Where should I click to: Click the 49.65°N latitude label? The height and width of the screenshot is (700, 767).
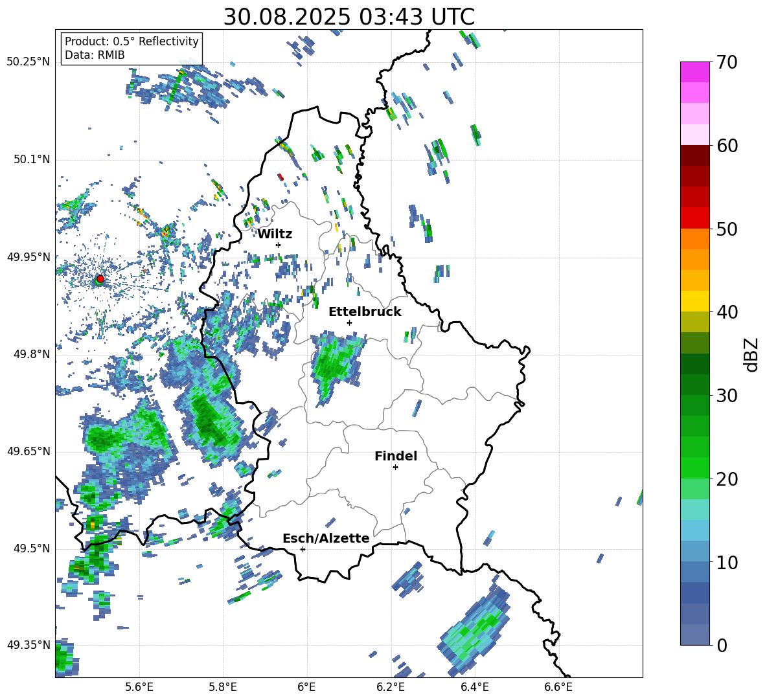pos(29,451)
